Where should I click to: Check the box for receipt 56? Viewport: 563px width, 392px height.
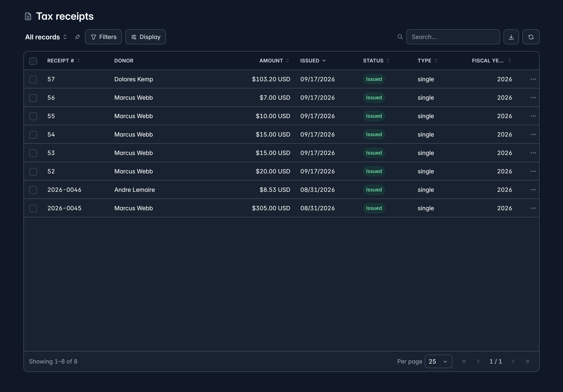click(33, 98)
